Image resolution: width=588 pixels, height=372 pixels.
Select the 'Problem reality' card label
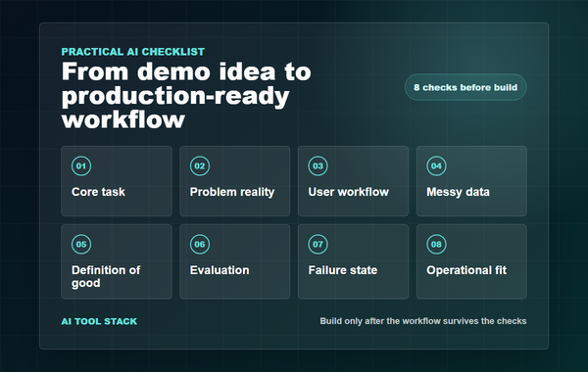coord(232,192)
